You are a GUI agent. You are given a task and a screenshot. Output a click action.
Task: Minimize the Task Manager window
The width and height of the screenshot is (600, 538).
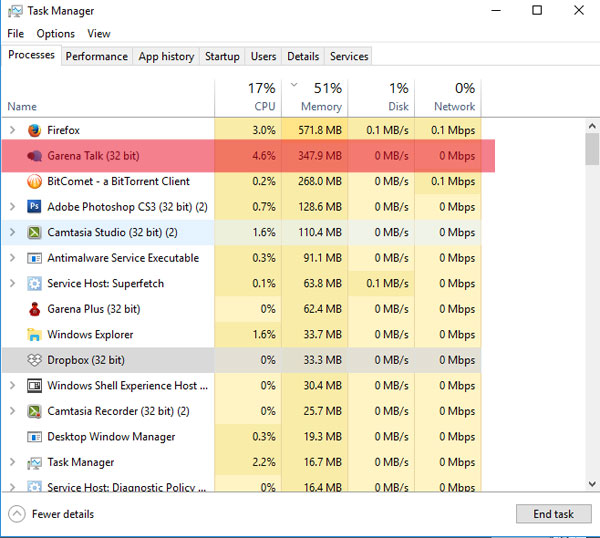coord(496,11)
